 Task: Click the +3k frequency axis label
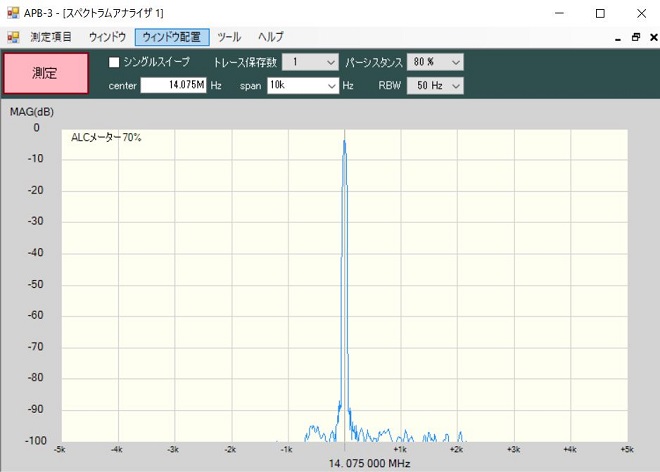pos(514,450)
